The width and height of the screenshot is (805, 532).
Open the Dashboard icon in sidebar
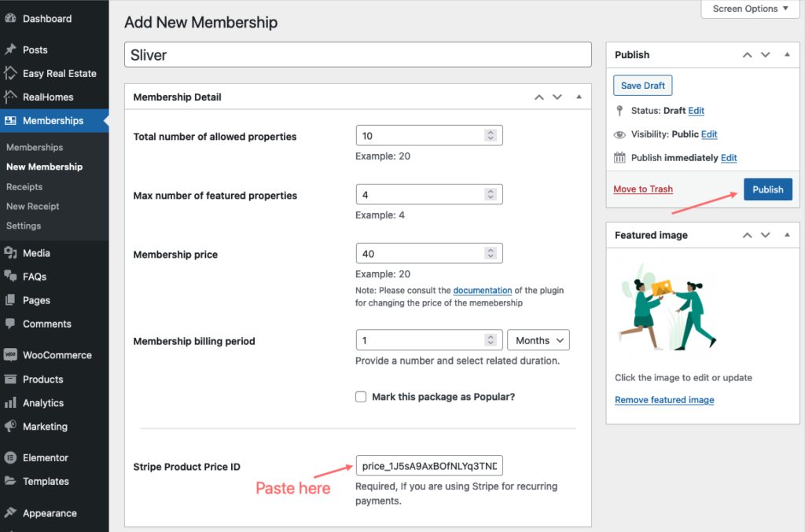point(10,19)
